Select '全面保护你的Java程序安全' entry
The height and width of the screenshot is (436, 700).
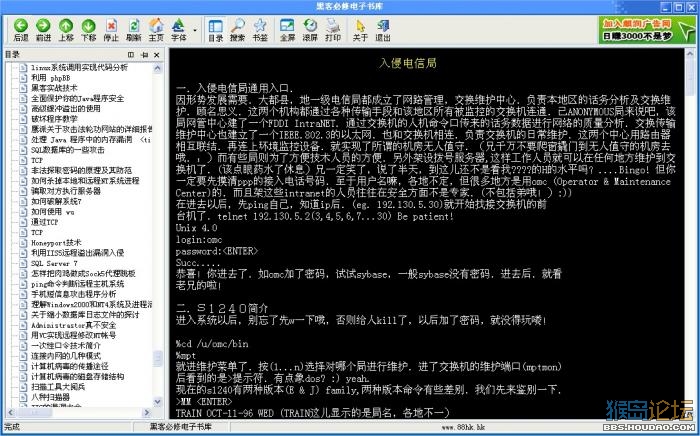tap(78, 98)
